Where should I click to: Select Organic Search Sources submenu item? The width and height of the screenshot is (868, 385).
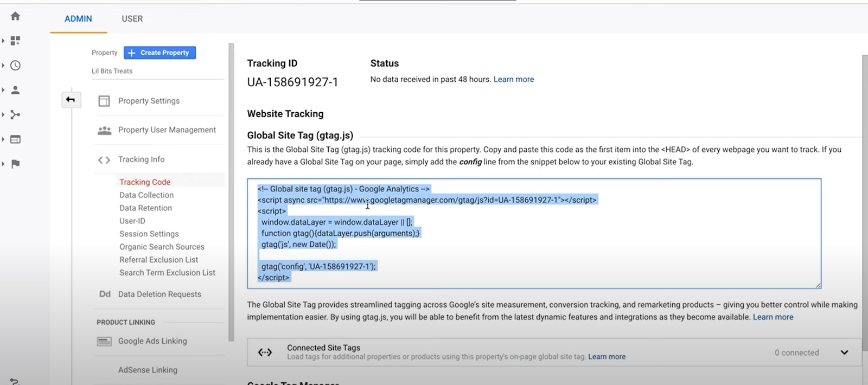[162, 247]
